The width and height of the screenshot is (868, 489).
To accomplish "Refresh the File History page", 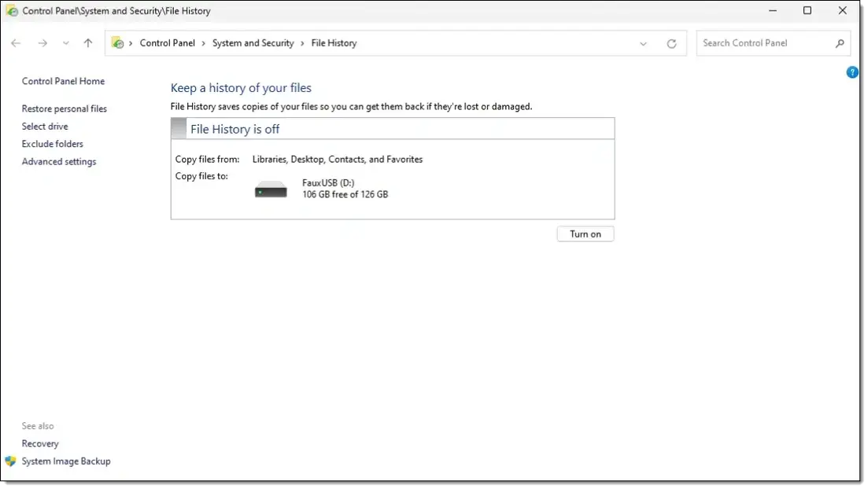I will point(671,44).
